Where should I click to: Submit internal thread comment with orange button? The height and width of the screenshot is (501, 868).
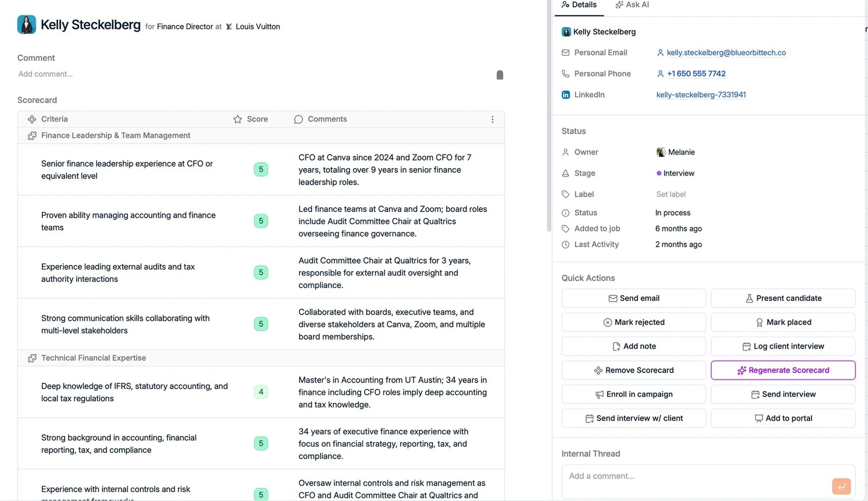point(841,486)
